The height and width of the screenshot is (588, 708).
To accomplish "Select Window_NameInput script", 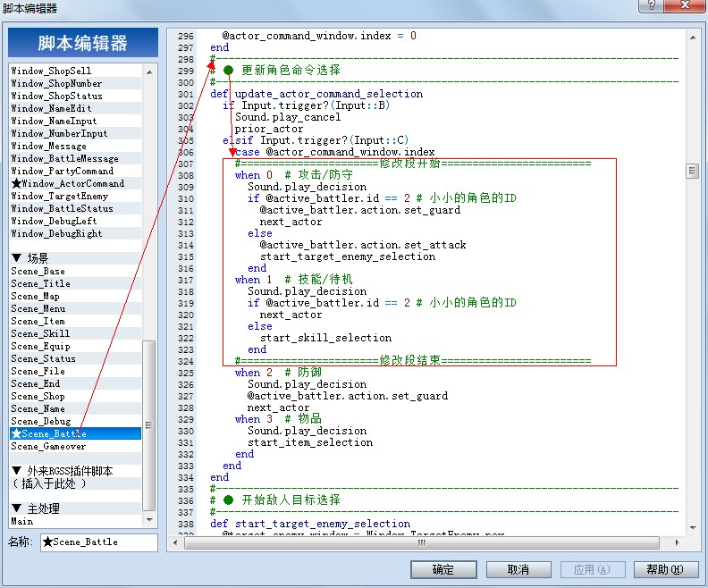I will point(75,121).
